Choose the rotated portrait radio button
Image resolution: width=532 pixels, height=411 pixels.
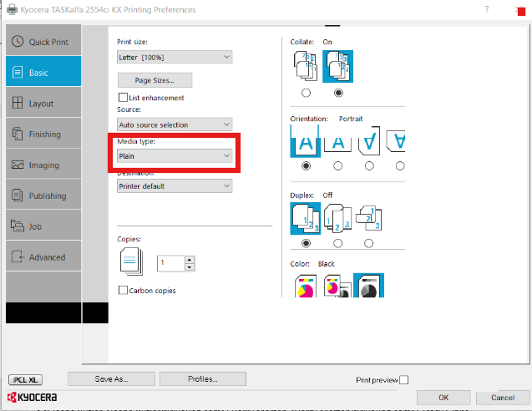pos(369,165)
